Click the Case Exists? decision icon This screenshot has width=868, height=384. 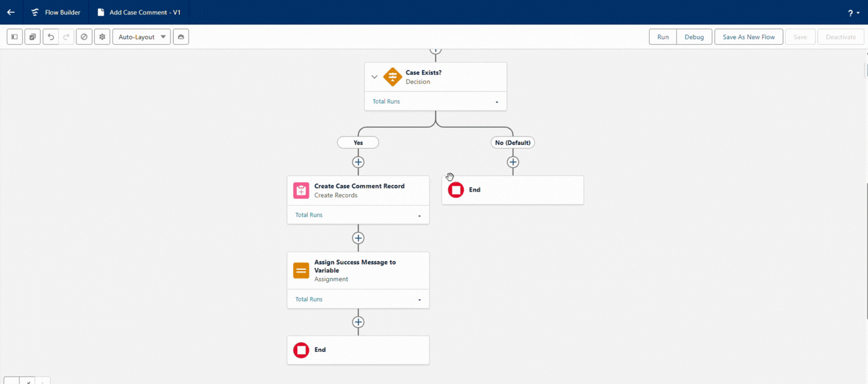tap(392, 77)
